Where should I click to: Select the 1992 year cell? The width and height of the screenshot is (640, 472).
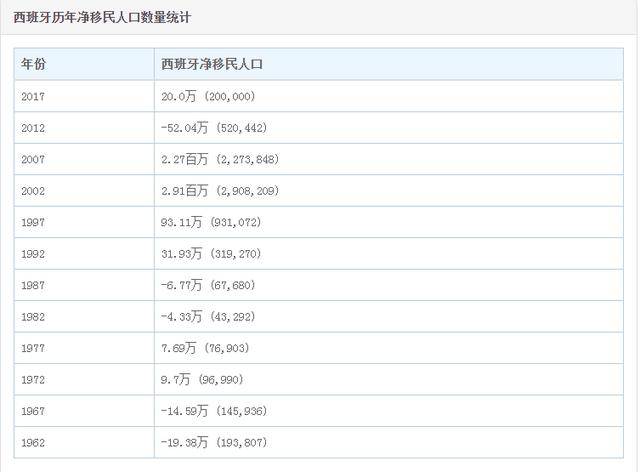(x=84, y=254)
